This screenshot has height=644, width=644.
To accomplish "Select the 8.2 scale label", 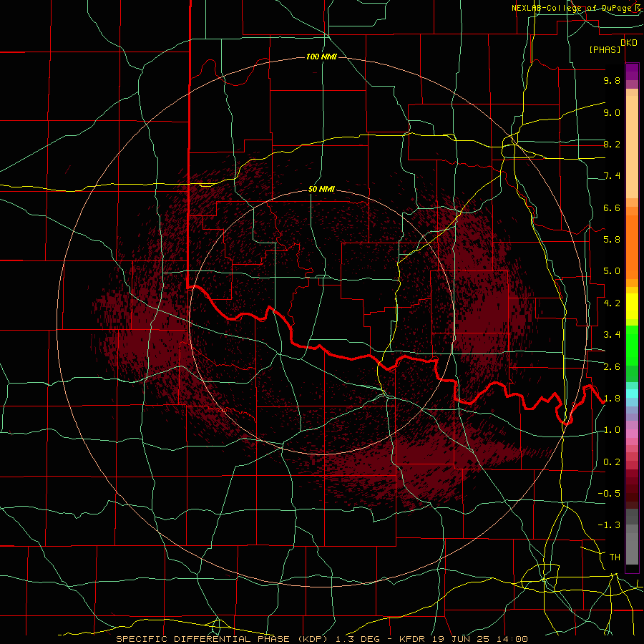I will click(612, 144).
